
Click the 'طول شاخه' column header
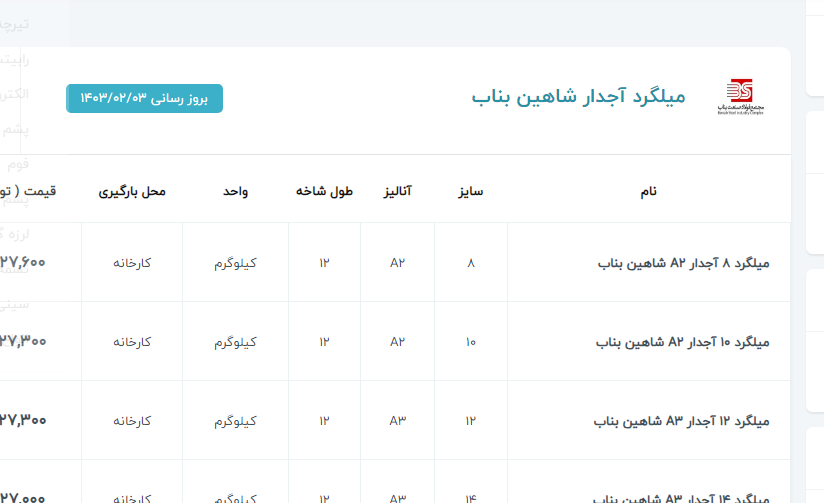point(324,190)
